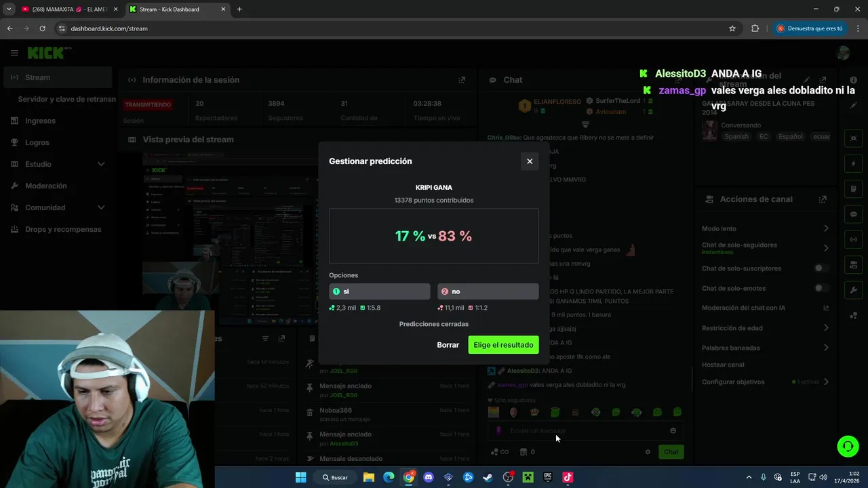Viewport: 868px width, 488px height.
Task: Open the green support headset button
Action: coord(848,446)
